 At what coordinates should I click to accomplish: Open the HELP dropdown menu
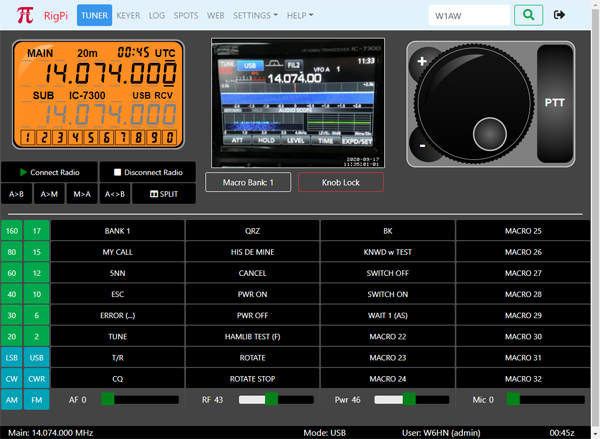click(300, 15)
